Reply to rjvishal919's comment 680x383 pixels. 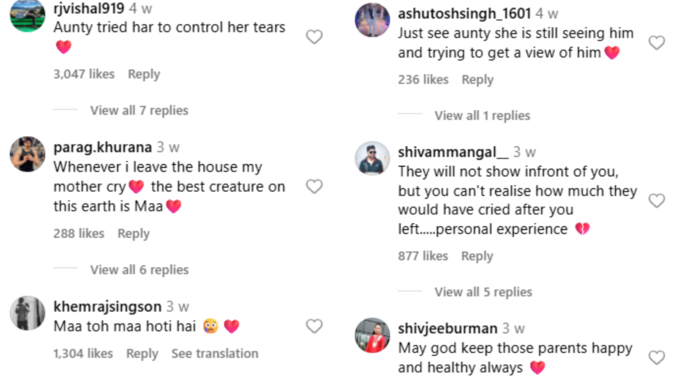coord(144,74)
